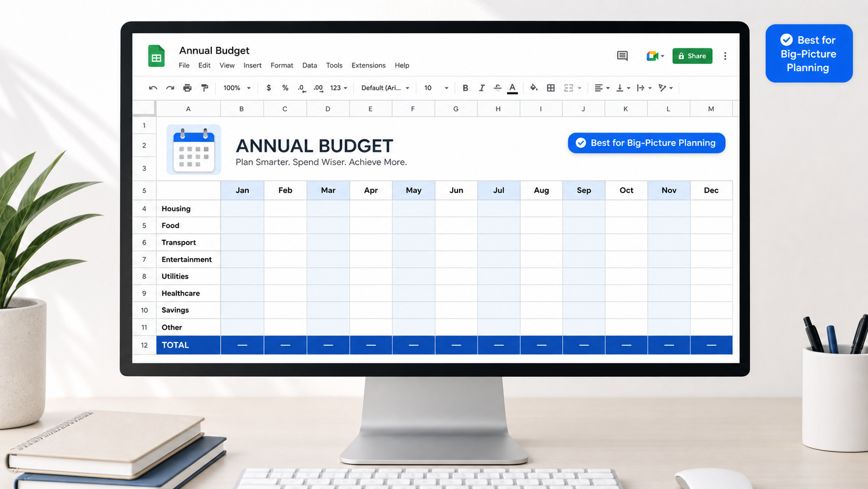Open the File menu

(x=184, y=65)
